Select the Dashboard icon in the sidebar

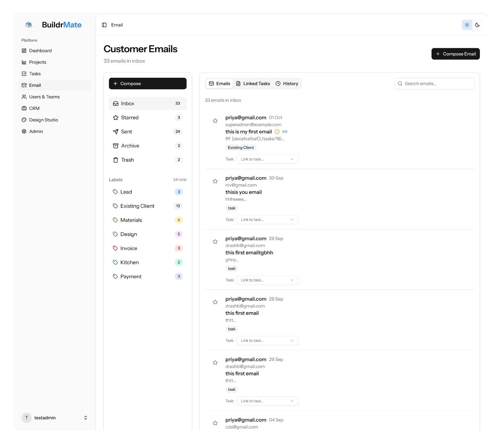(24, 50)
